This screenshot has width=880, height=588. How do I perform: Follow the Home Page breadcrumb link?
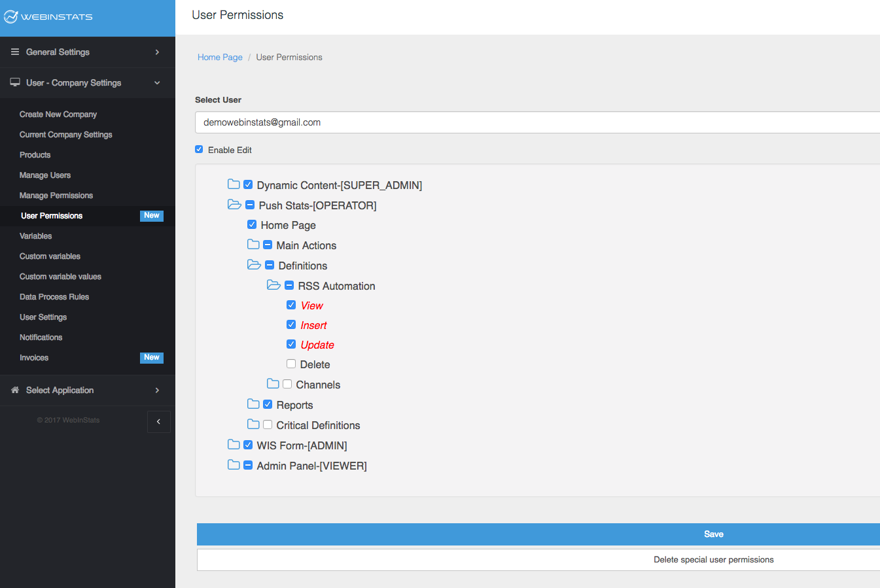(220, 58)
